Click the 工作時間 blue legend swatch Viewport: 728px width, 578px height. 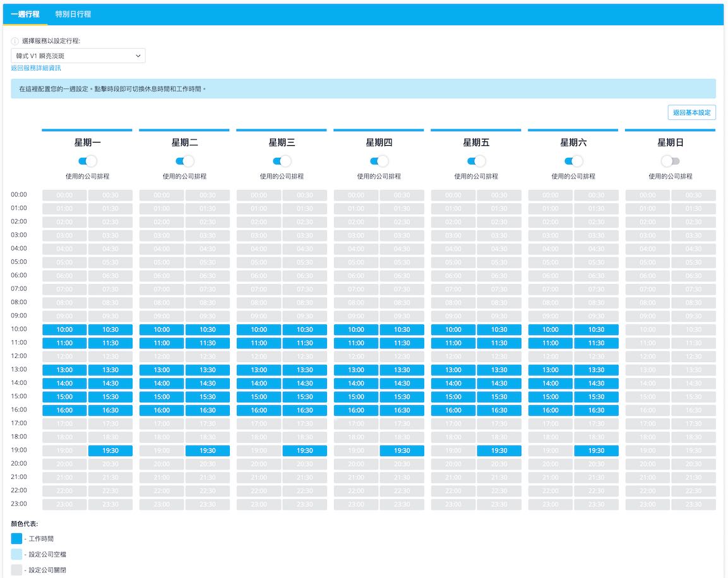pos(16,539)
